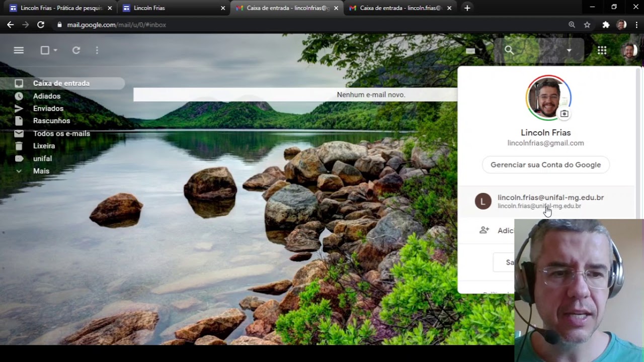Open the more options three-dot icon
The height and width of the screenshot is (362, 644).
97,50
